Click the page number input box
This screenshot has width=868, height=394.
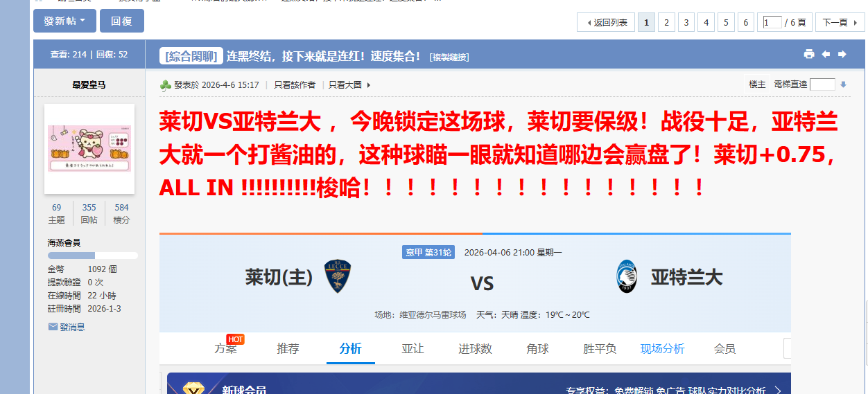(772, 22)
